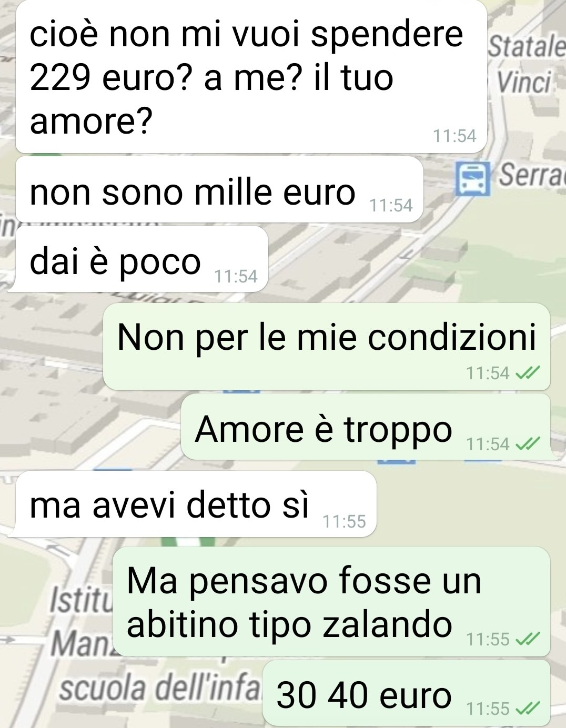Tap the 'Istitu' map label at left

[x=82, y=598]
